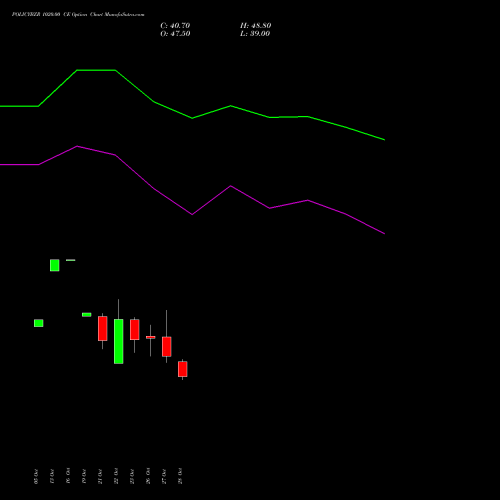Screen dimensions: 500x500
Task: Click the red candle on 21 Oct
Action: (x=103, y=328)
